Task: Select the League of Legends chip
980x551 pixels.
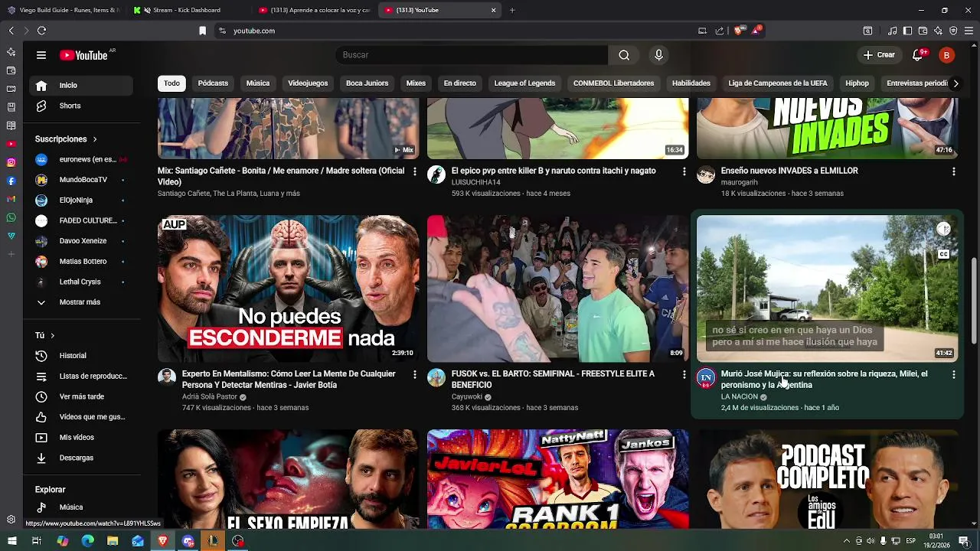Action: (x=524, y=83)
